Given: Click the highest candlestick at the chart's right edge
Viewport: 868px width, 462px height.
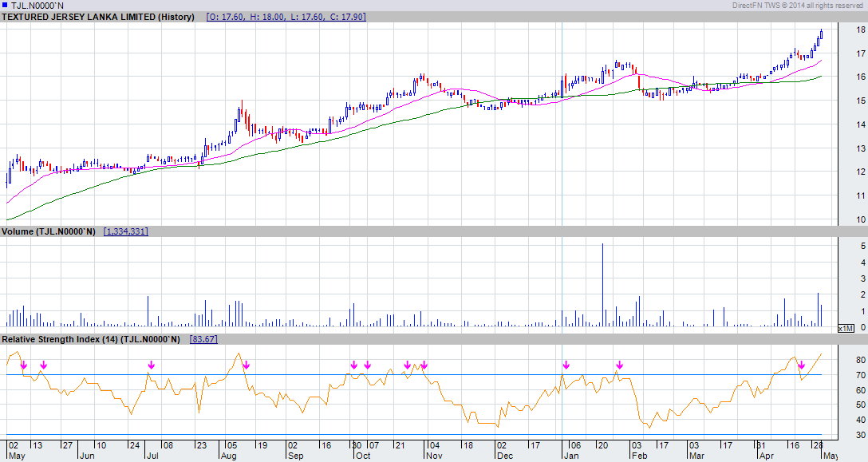Looking at the screenshot, I should click(822, 32).
